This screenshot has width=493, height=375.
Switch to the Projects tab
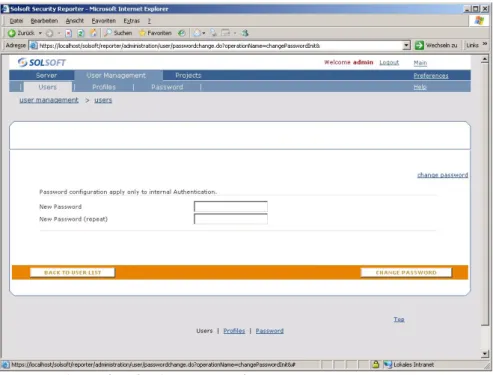(188, 75)
